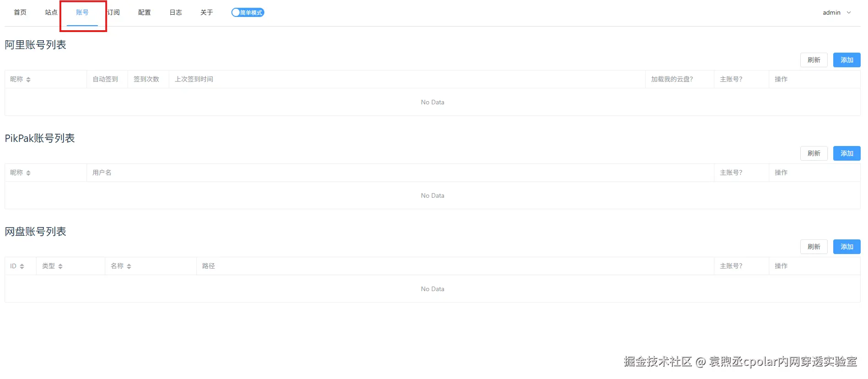The width and height of the screenshot is (868, 379).
Task: Click the 阿里账号列表 heading
Action: click(36, 45)
